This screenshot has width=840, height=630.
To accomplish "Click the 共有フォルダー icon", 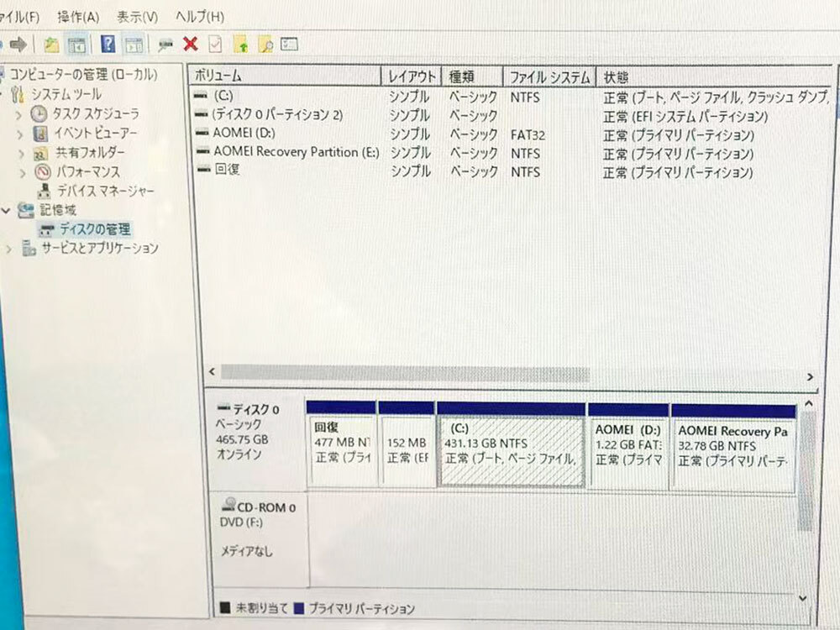I will [x=40, y=154].
